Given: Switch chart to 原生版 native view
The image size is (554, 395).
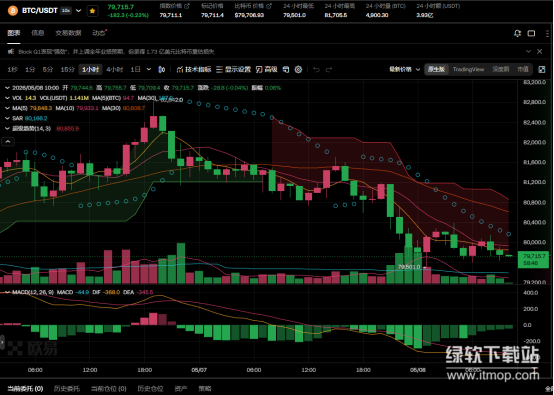Looking at the screenshot, I should 436,69.
